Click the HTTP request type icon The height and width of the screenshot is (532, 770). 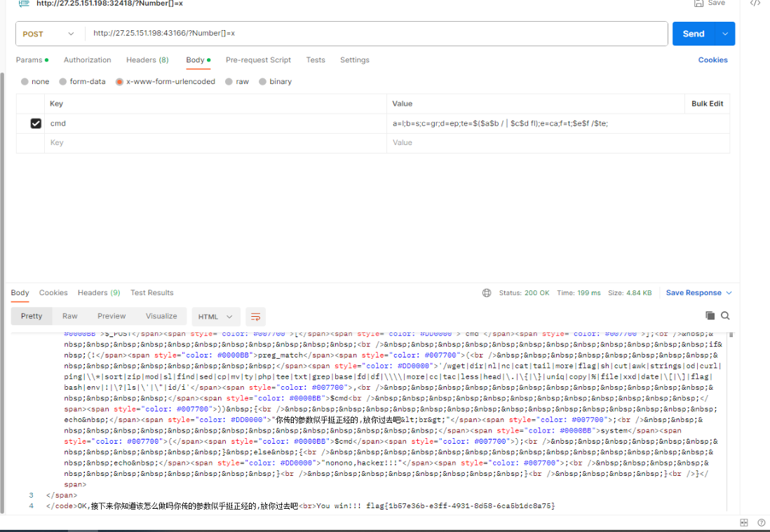coord(24,4)
